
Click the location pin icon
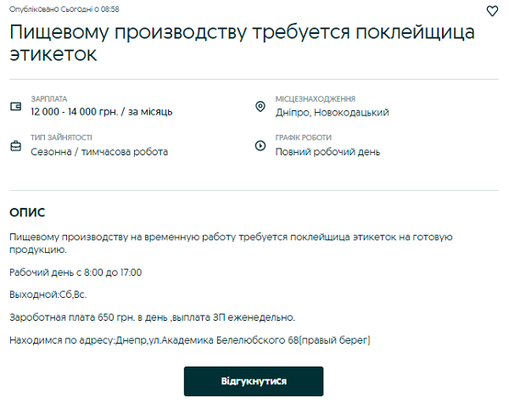(260, 106)
